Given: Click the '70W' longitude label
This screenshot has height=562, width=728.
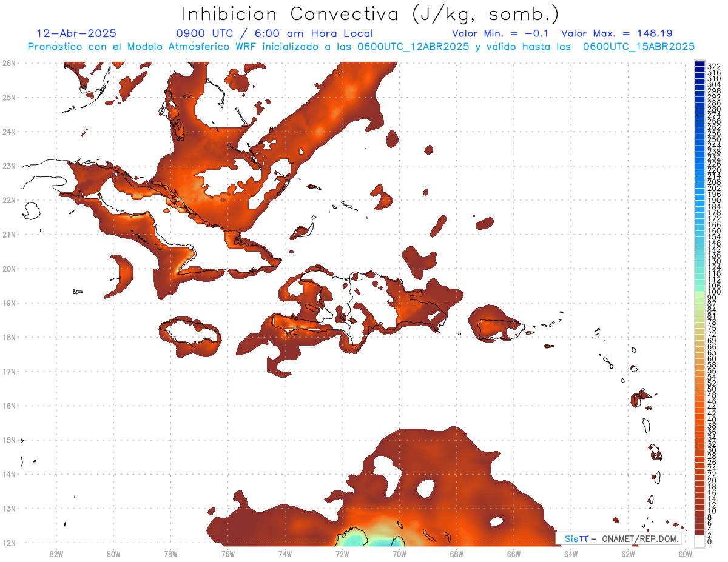Looking at the screenshot, I should click(399, 554).
